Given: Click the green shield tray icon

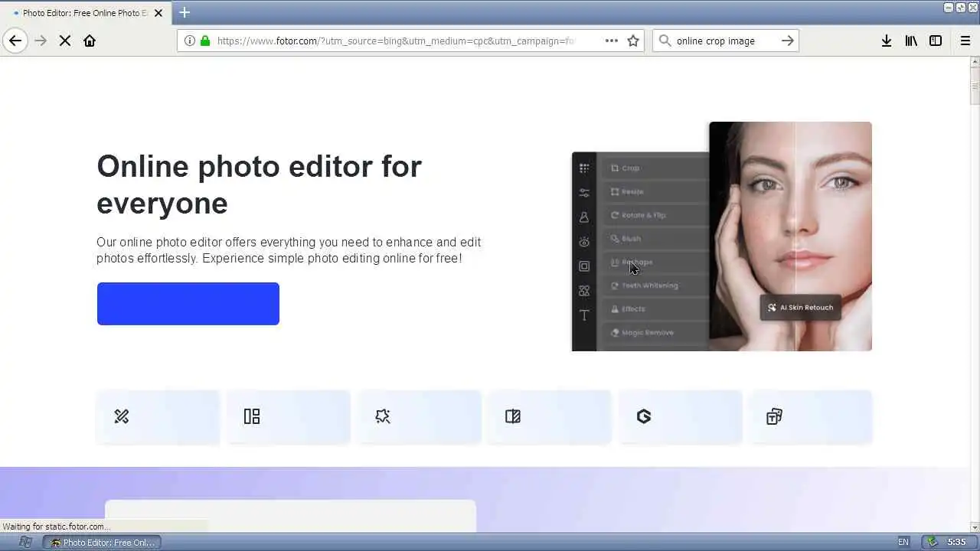Looking at the screenshot, I should coord(932,542).
